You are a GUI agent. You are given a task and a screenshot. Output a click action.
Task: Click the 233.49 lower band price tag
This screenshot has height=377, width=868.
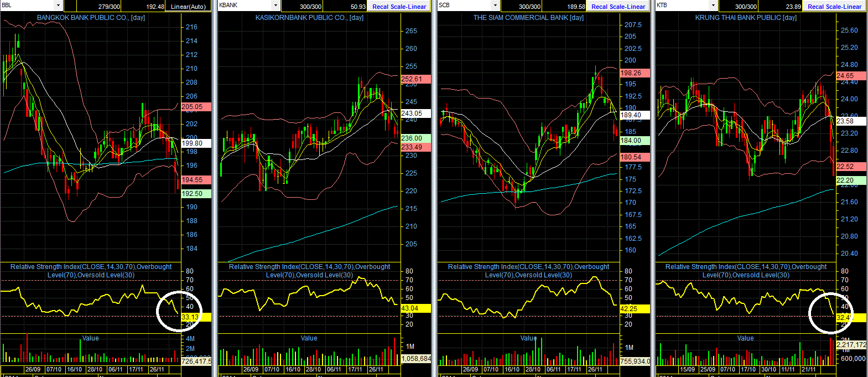click(415, 147)
